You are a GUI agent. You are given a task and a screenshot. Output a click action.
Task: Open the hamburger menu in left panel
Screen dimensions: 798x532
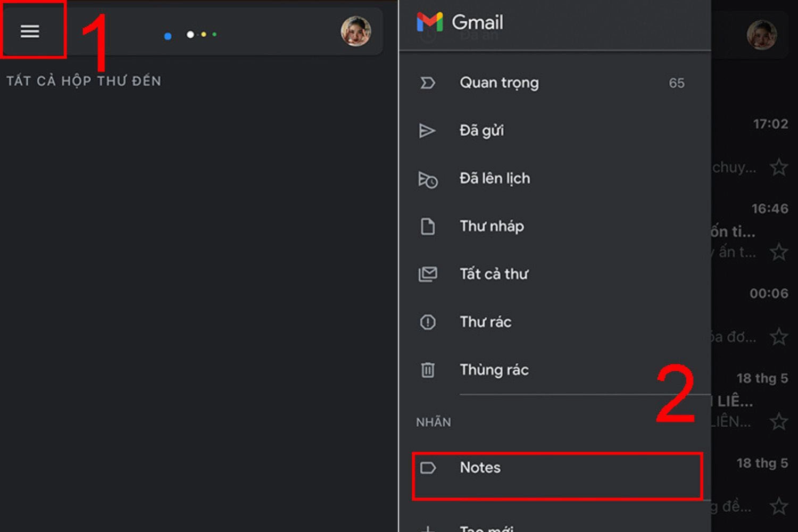point(30,31)
